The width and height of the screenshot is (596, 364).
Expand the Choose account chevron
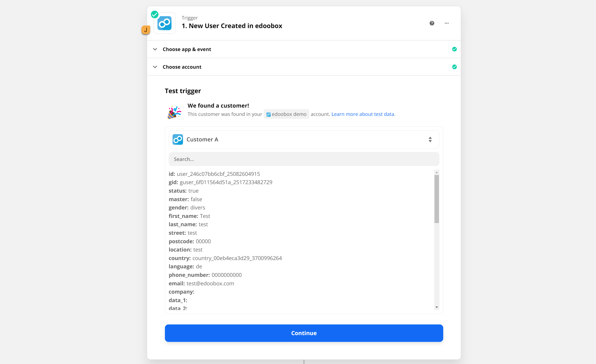pyautogui.click(x=155, y=67)
